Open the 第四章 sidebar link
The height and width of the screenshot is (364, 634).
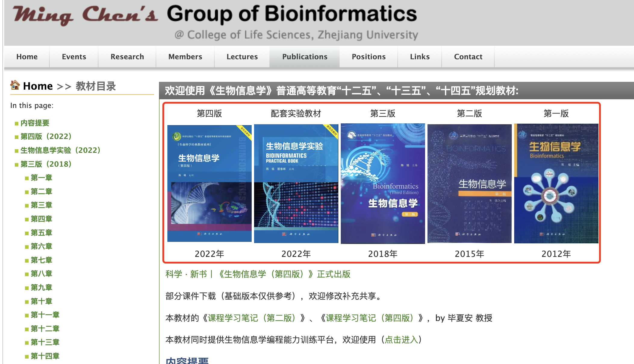point(42,219)
